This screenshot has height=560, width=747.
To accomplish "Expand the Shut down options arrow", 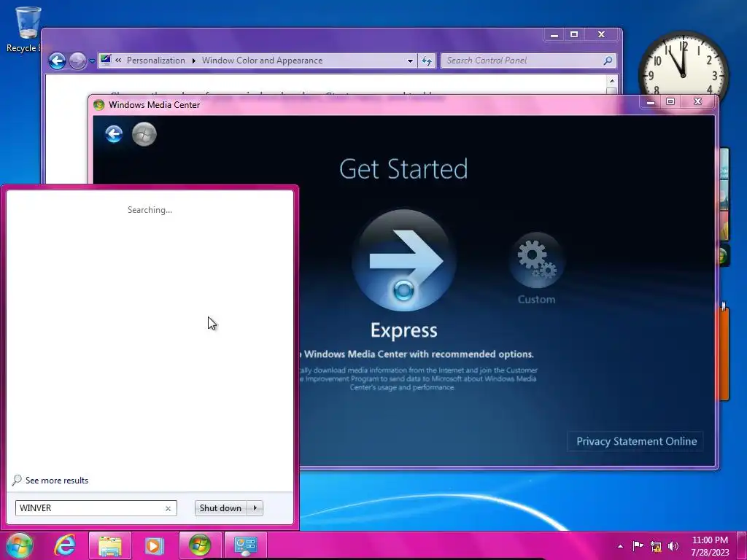I will pos(255,508).
